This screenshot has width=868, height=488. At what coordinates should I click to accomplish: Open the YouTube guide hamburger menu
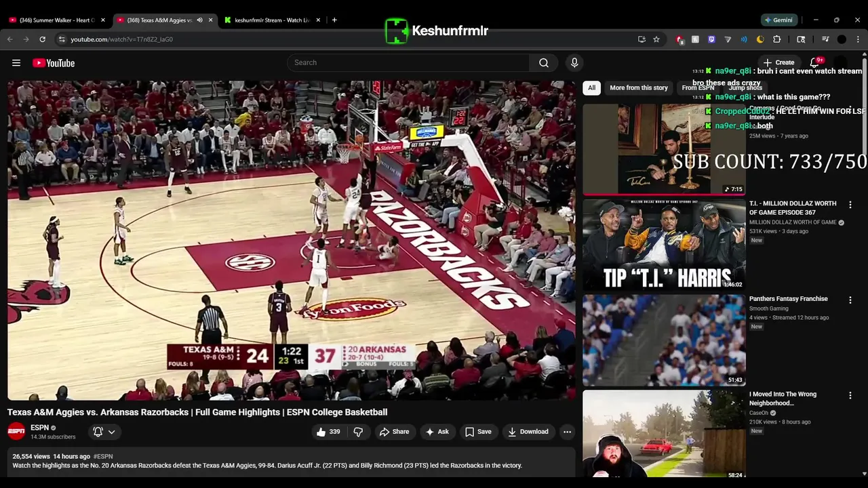[16, 63]
